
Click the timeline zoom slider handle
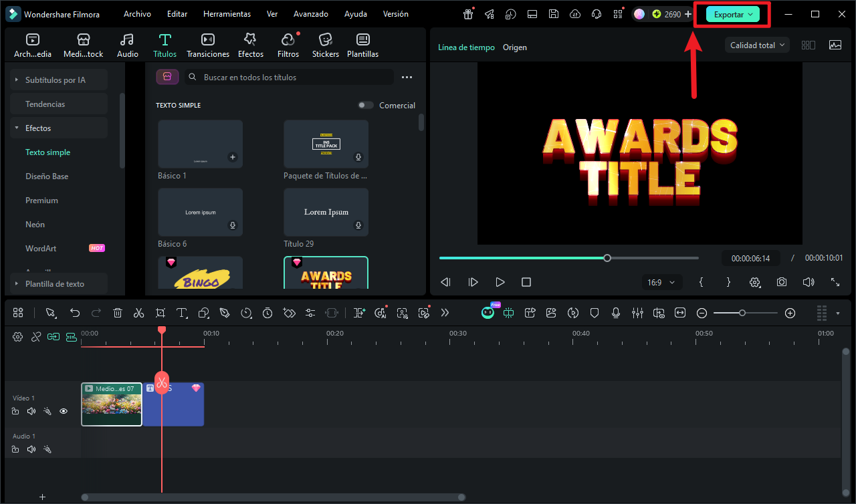pos(742,313)
